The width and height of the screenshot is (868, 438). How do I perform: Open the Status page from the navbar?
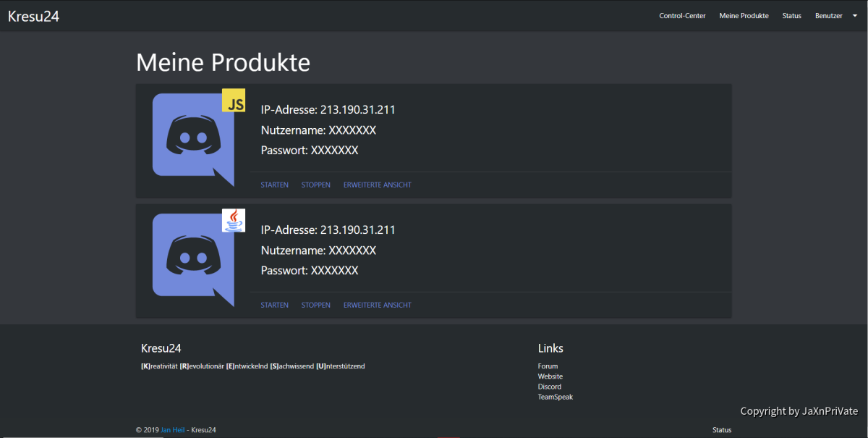[x=791, y=15]
